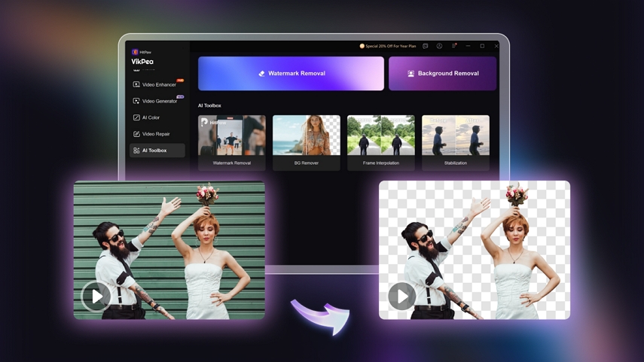Click the Video Repair icon
Screen dimensions: 644x362
pyautogui.click(x=136, y=134)
